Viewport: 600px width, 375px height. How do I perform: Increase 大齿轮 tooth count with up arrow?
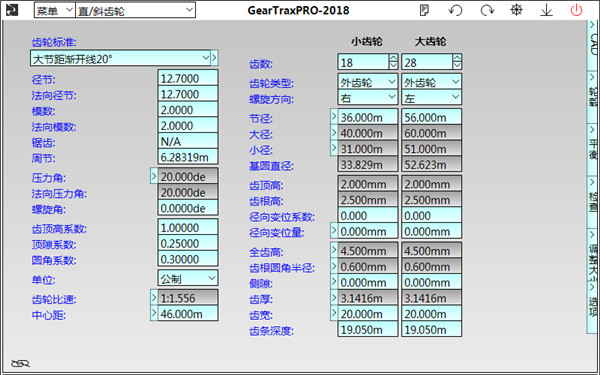coord(457,58)
